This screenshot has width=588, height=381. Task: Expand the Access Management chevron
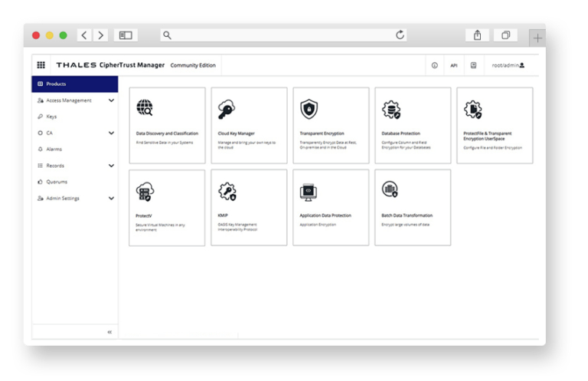click(111, 100)
